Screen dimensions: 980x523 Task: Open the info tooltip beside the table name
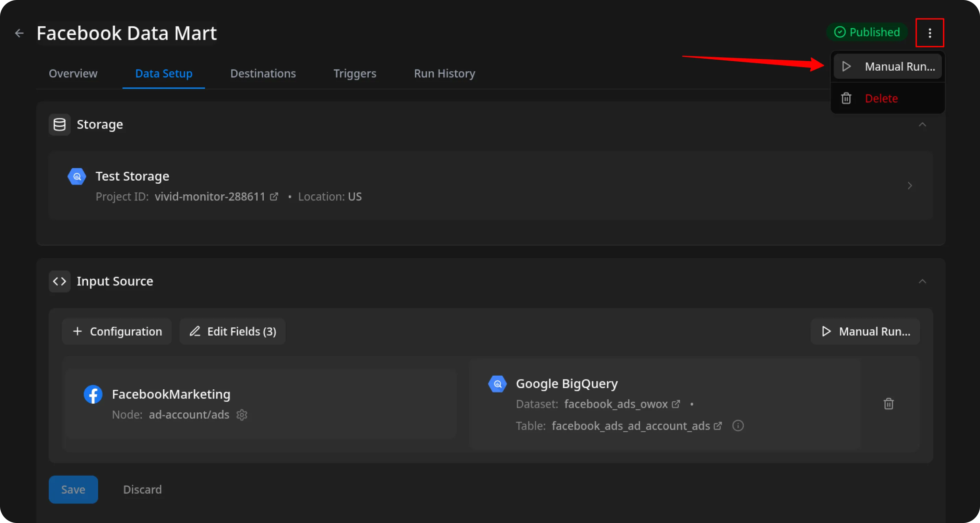coord(738,426)
